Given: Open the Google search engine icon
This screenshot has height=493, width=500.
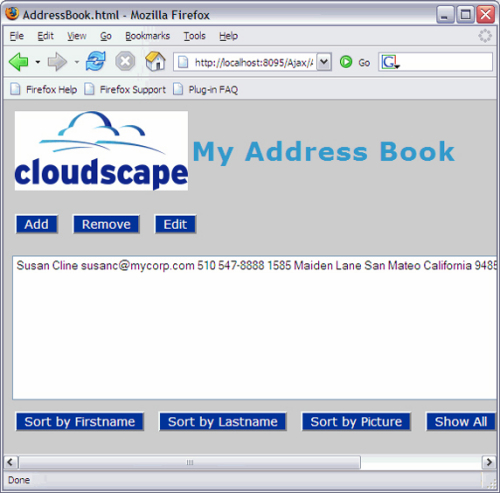Looking at the screenshot, I should 389,62.
